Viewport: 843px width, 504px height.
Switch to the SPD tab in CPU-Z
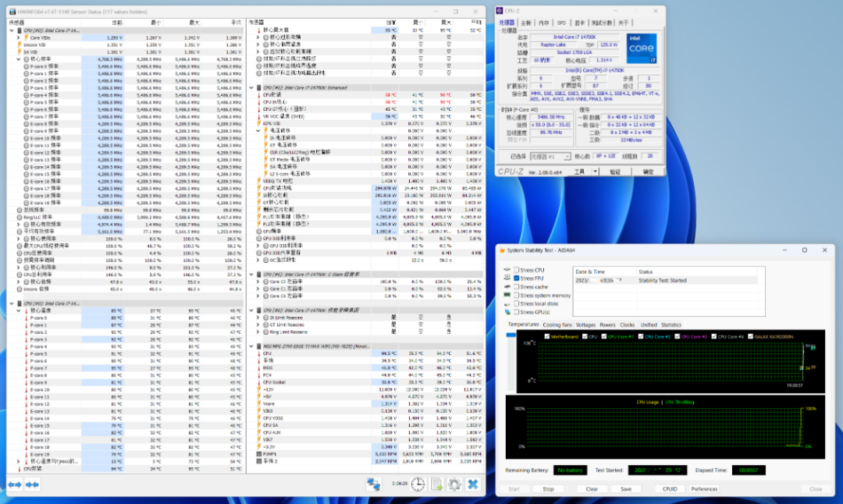tap(561, 23)
